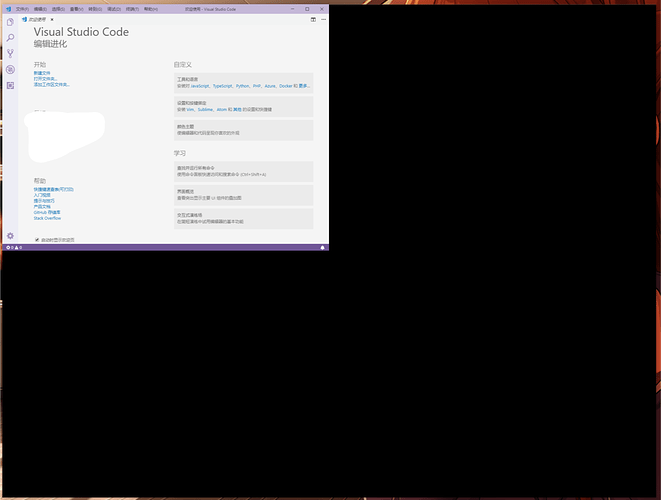Open the Search view magnifier icon

coord(10,38)
